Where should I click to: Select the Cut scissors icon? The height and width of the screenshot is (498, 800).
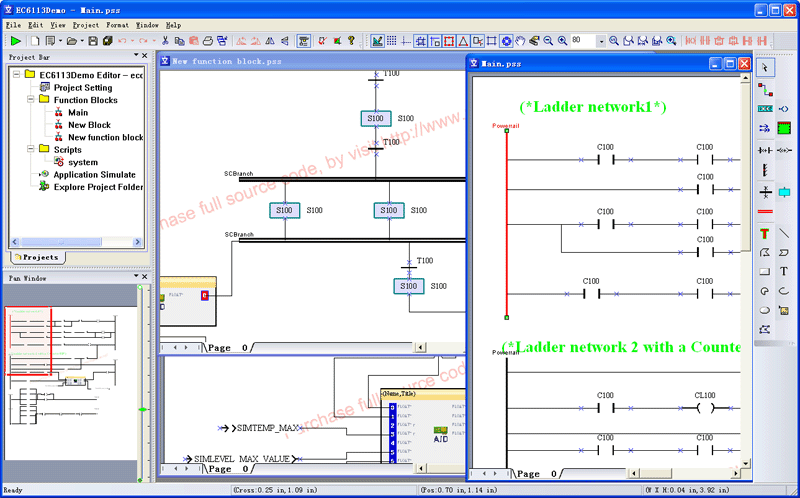point(164,41)
